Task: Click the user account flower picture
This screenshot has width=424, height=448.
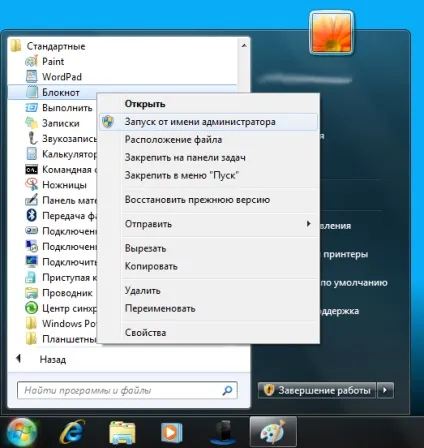Action: pyautogui.click(x=332, y=33)
